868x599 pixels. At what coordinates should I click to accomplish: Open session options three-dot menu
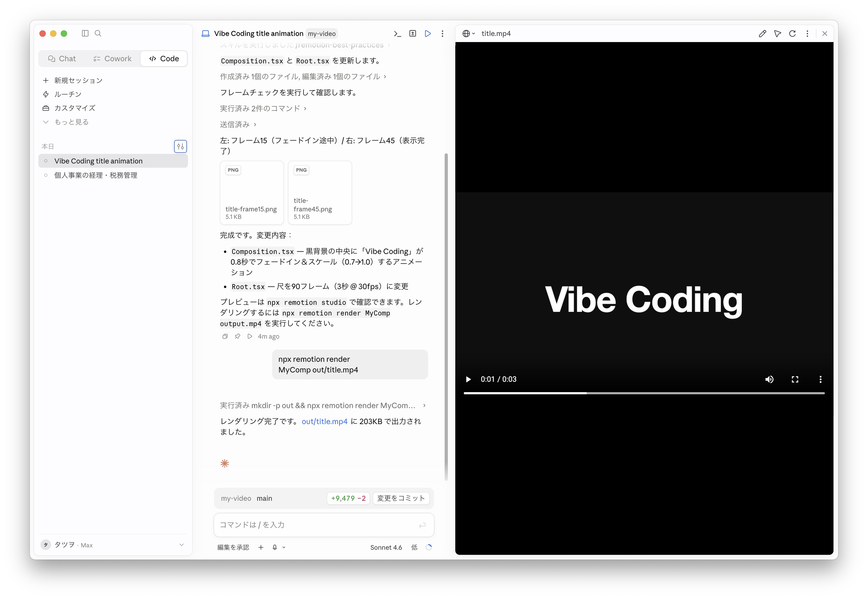443,33
